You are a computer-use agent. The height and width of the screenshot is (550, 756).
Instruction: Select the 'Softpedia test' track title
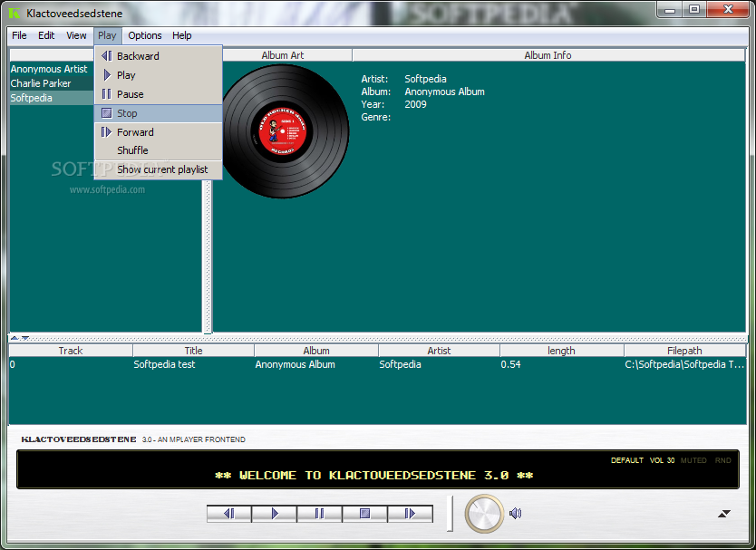tap(164, 364)
